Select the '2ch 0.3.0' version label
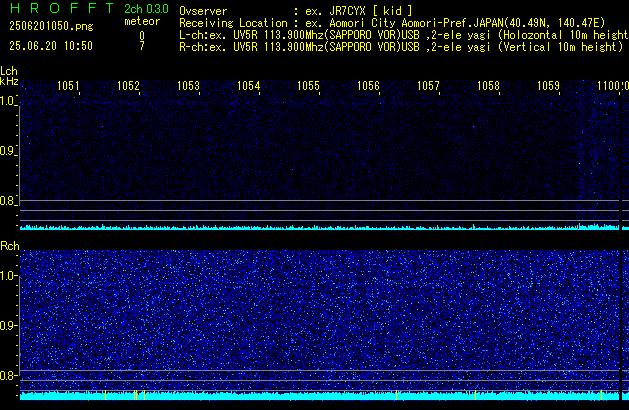This screenshot has height=410, width=629. (x=146, y=9)
